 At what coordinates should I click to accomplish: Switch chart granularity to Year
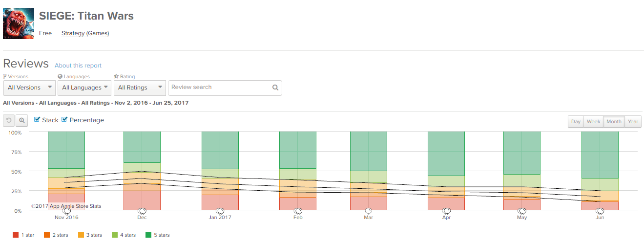pos(633,121)
